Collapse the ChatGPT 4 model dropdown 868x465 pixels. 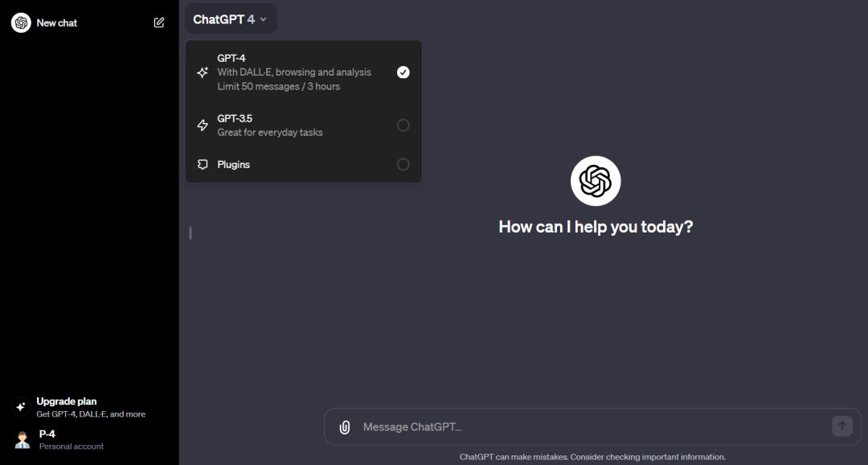point(231,19)
